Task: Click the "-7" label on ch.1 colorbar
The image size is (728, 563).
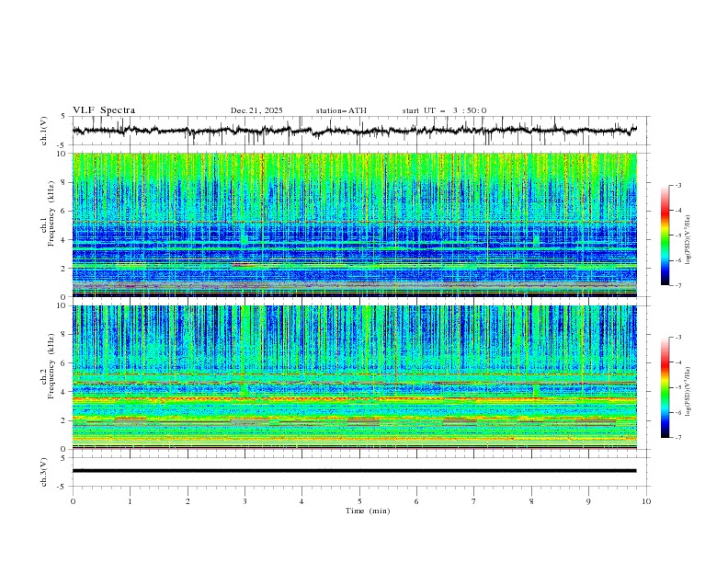Action: click(x=678, y=285)
